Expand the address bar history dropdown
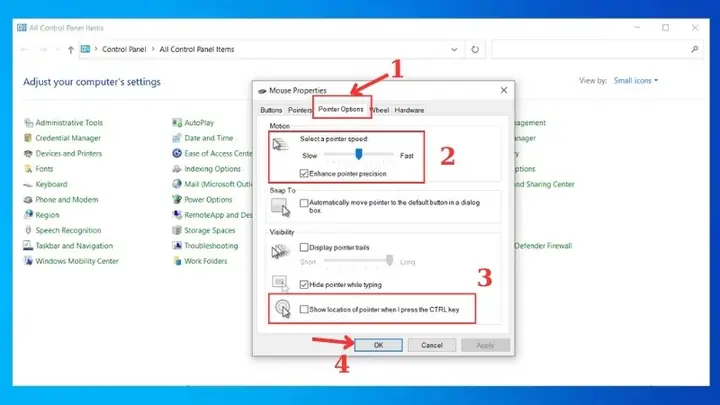This screenshot has width=720, height=405. coord(454,49)
